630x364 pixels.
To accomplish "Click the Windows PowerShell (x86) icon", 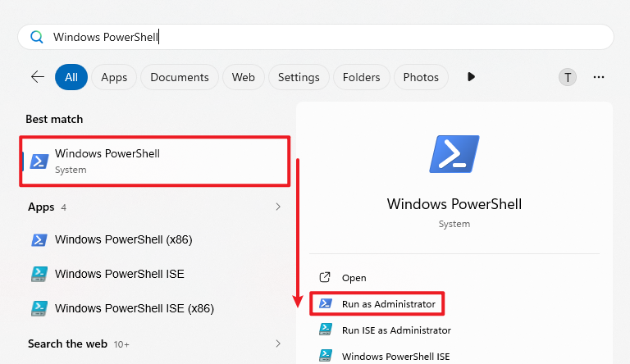I will pos(39,240).
